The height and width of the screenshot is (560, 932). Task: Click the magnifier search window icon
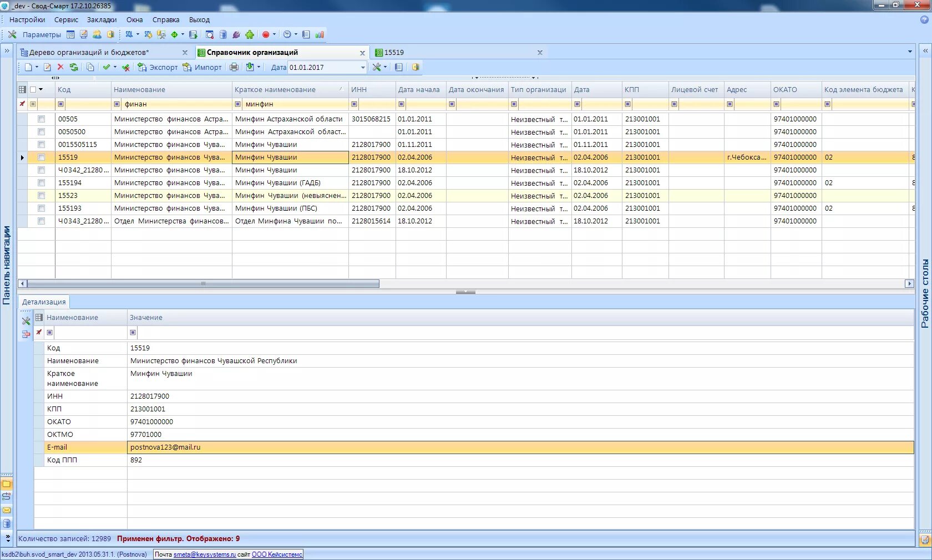pyautogui.click(x=210, y=34)
